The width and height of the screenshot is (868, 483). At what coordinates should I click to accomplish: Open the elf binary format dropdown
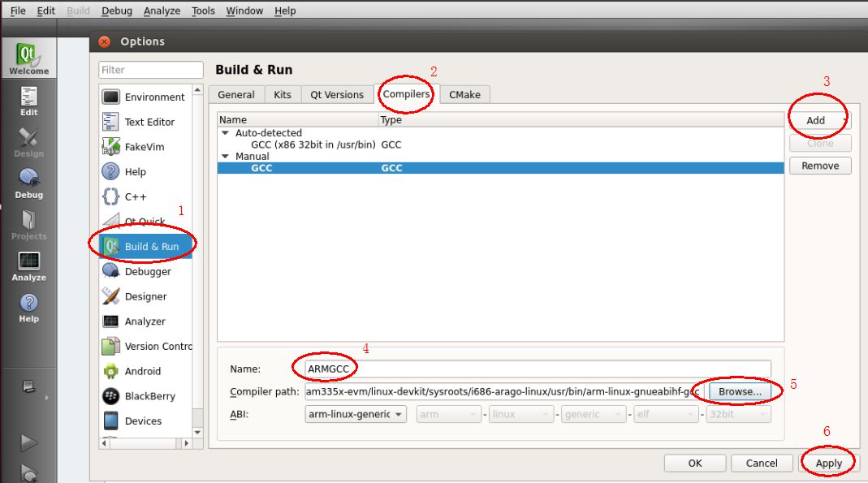(666, 414)
